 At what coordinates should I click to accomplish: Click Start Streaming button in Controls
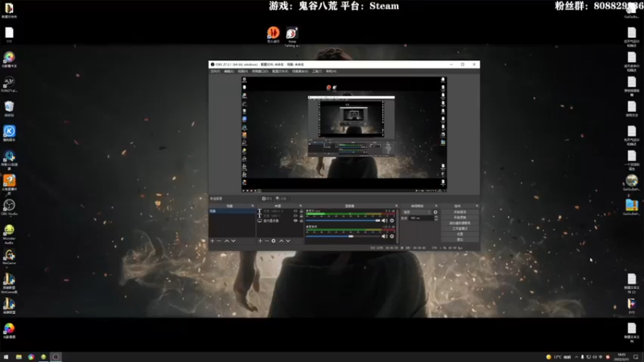pyautogui.click(x=460, y=212)
